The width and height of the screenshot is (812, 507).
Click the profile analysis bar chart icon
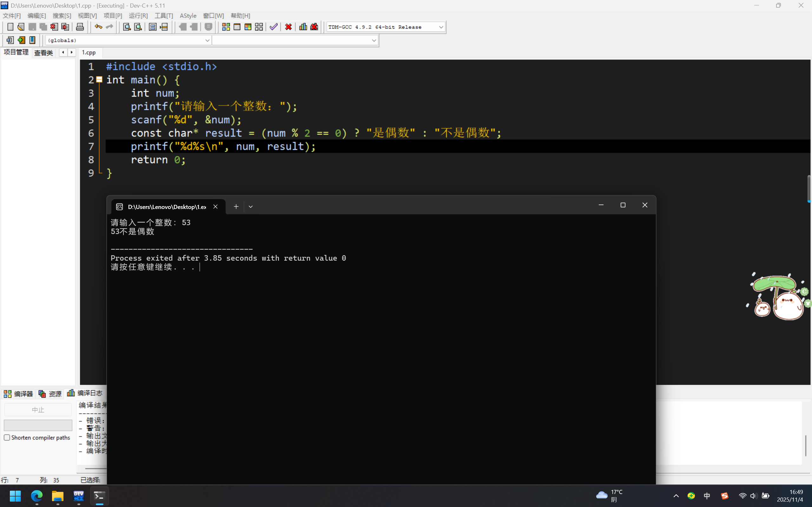(x=303, y=27)
